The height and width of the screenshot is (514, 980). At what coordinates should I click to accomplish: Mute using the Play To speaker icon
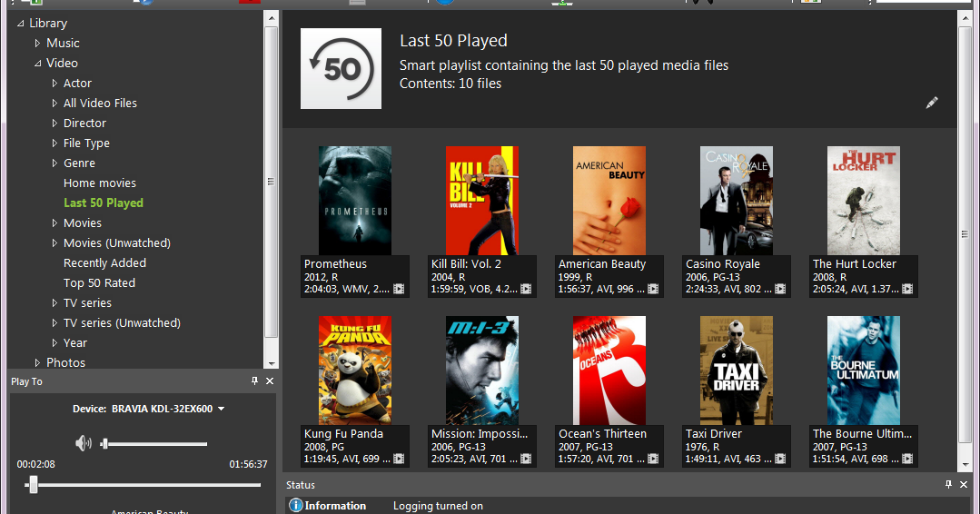[x=84, y=443]
